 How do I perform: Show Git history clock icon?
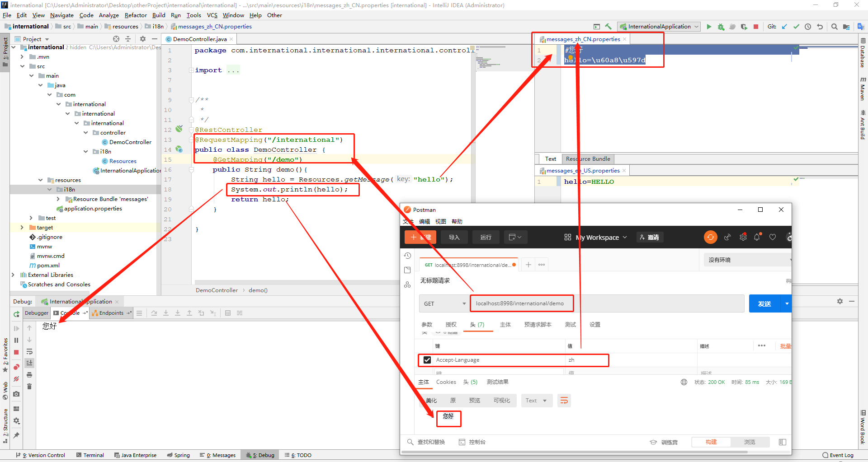[x=808, y=27]
